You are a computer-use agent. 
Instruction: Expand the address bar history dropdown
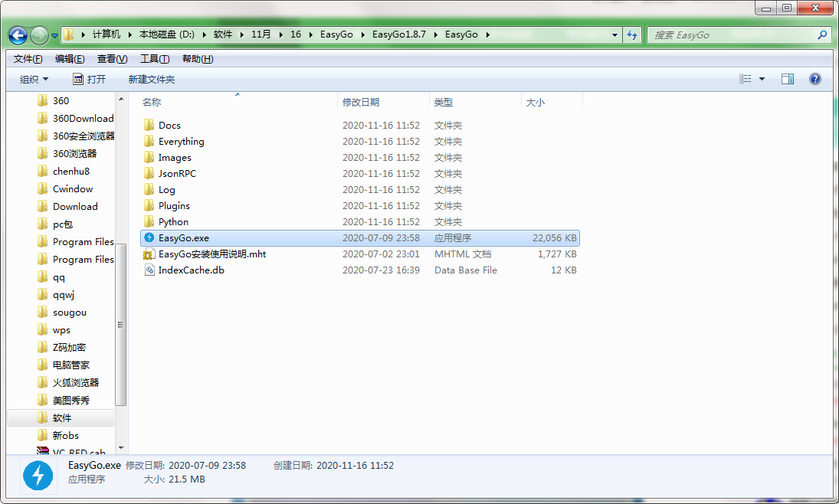pos(615,34)
